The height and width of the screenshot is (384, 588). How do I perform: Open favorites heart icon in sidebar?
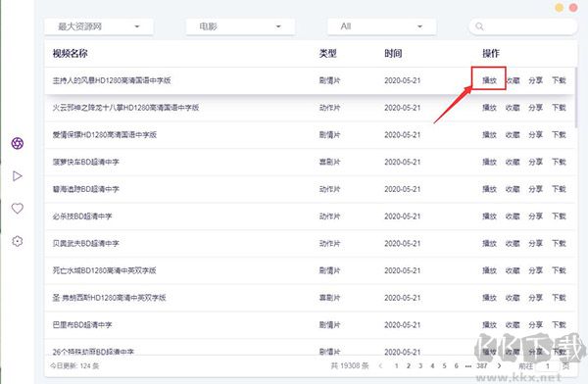click(18, 208)
